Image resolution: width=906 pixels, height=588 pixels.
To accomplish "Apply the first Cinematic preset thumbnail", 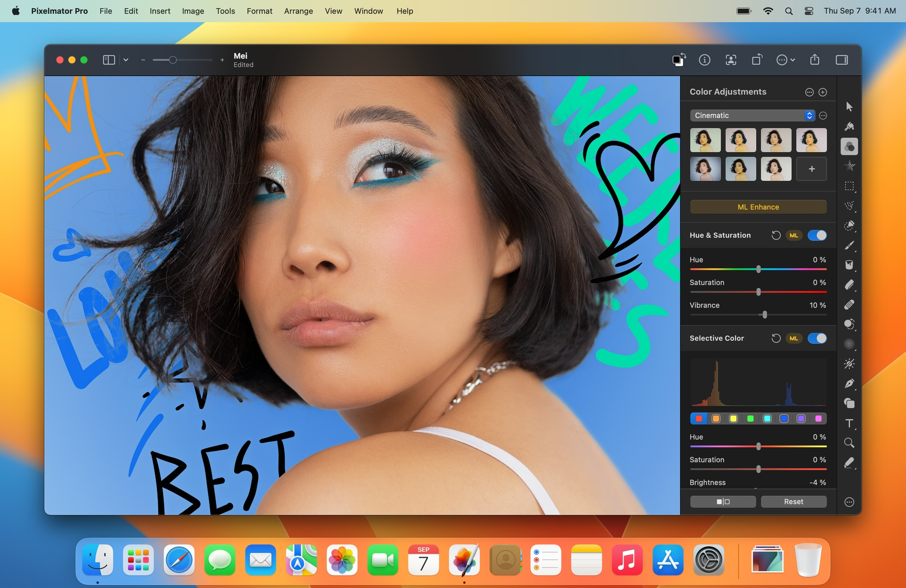I will pos(705,140).
